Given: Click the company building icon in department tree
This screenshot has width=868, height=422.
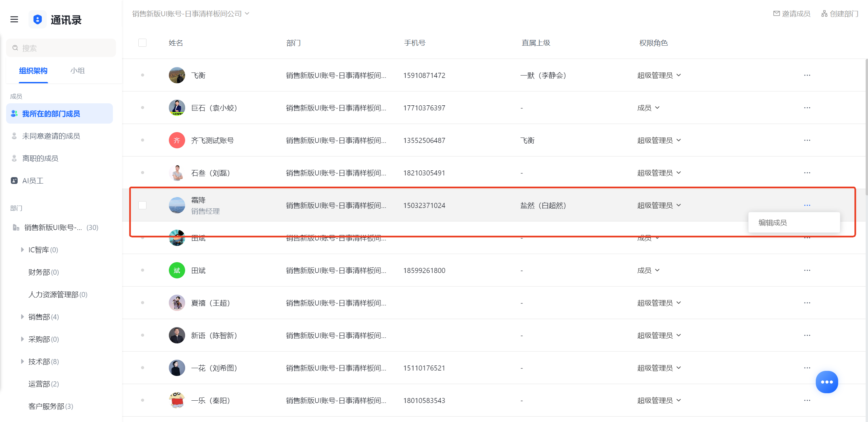Looking at the screenshot, I should tap(16, 227).
